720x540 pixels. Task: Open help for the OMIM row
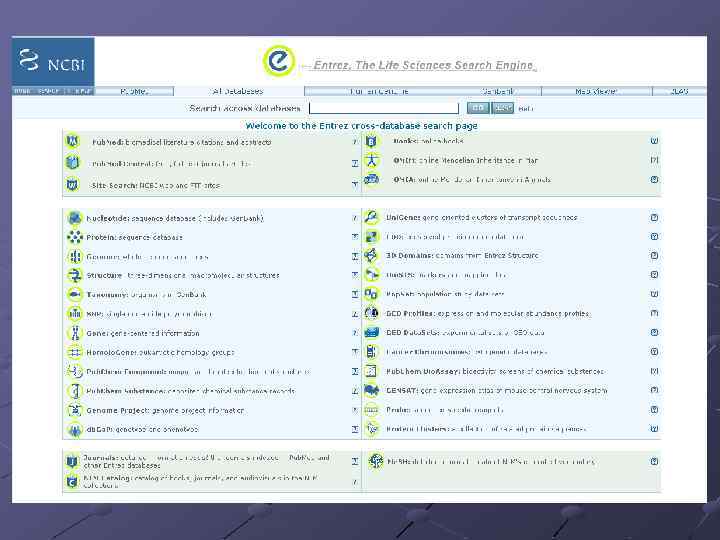(x=654, y=160)
